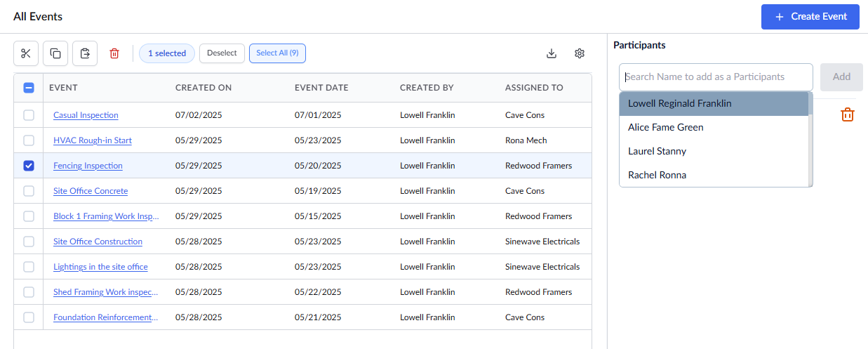Viewport: 868px width, 349px height.
Task: Uncheck the Fencing Inspection row checkbox
Action: (x=29, y=166)
